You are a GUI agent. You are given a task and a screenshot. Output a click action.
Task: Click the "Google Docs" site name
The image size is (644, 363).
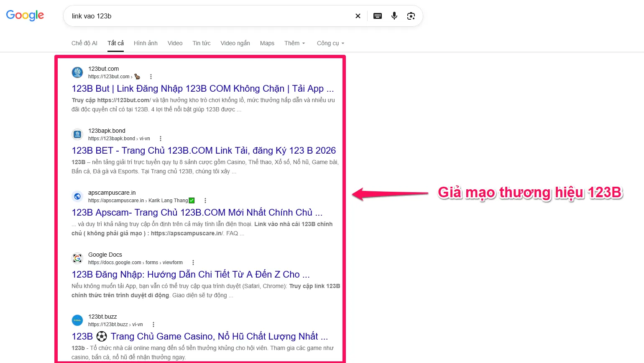coord(105,255)
